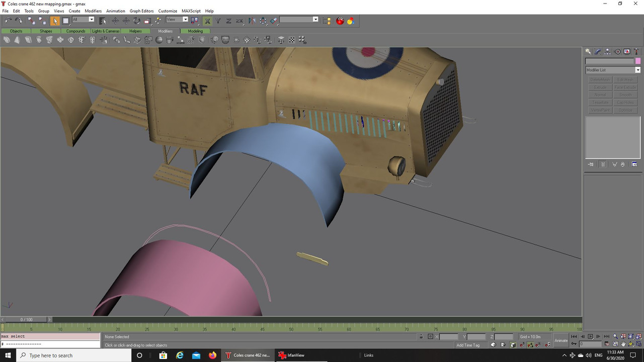Viewport: 644px width, 362px height.
Task: Open the Reference Coordinate System 'View' dropdown
Action: click(x=177, y=20)
